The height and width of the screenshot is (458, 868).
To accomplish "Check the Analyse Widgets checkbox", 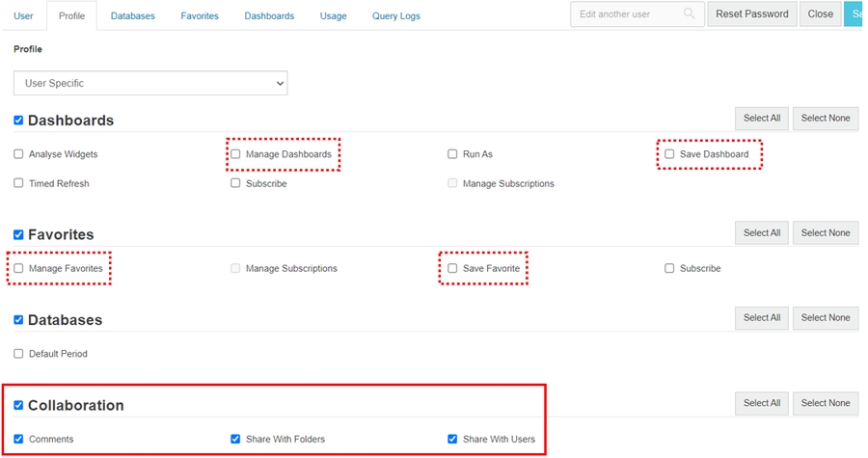I will click(19, 154).
